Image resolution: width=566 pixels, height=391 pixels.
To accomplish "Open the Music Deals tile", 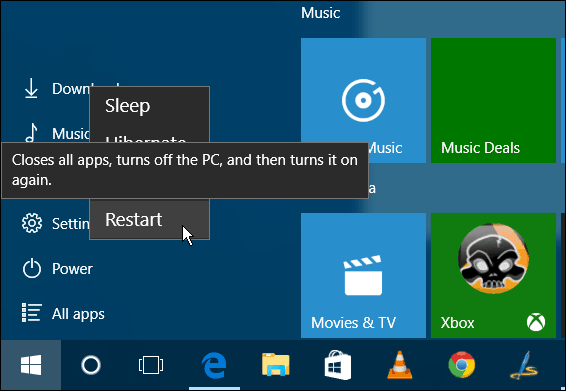I will coord(493,100).
